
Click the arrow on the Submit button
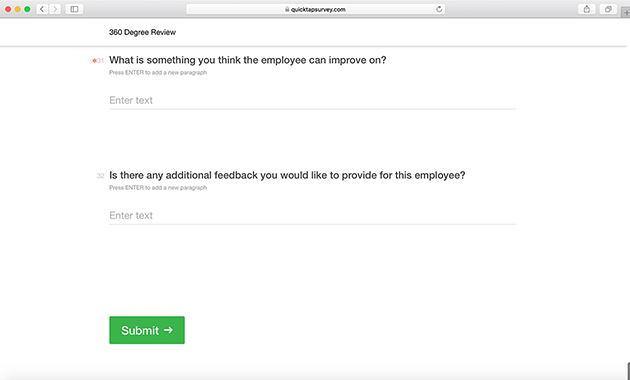168,330
